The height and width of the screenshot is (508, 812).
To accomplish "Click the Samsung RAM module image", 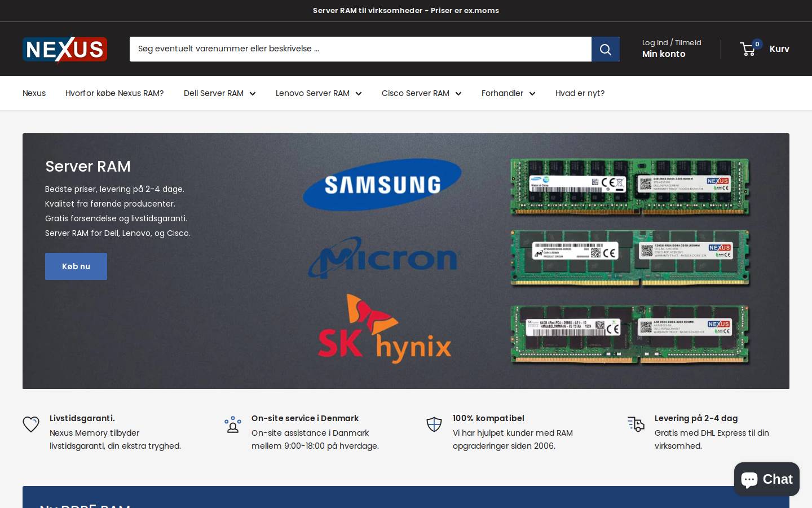I will pyautogui.click(x=630, y=187).
